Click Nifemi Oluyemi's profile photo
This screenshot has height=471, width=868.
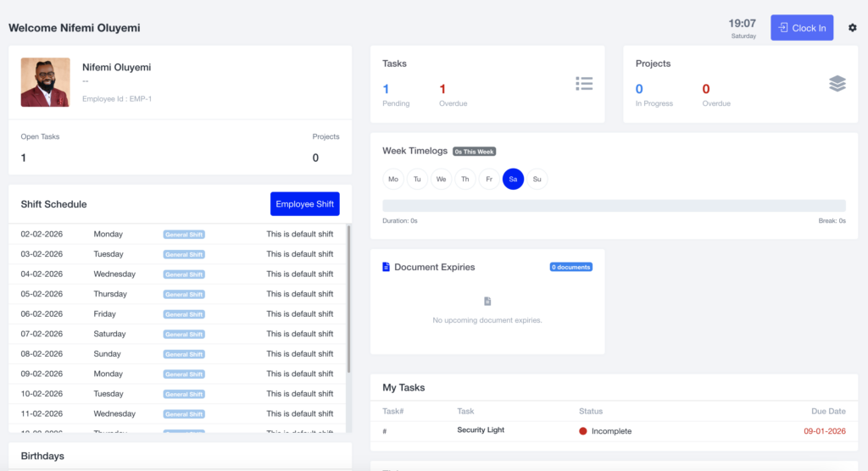[46, 82]
